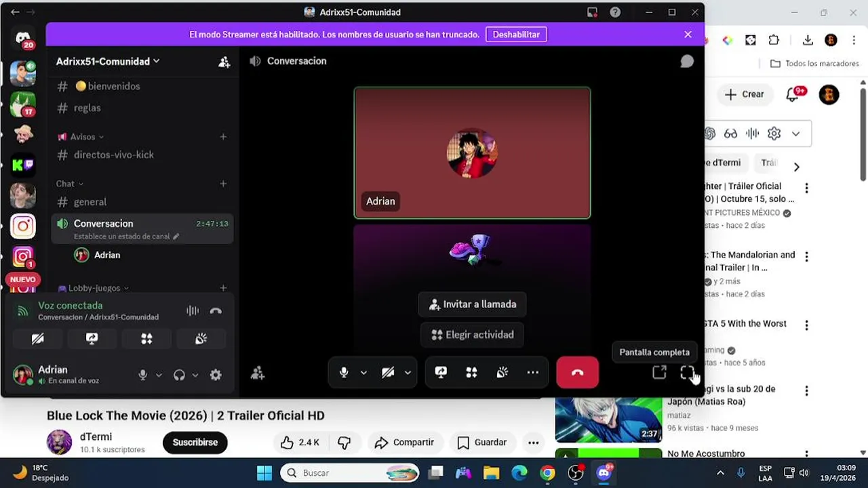This screenshot has width=868, height=488.
Task: Open Discord direct messages home icon
Action: point(24,39)
